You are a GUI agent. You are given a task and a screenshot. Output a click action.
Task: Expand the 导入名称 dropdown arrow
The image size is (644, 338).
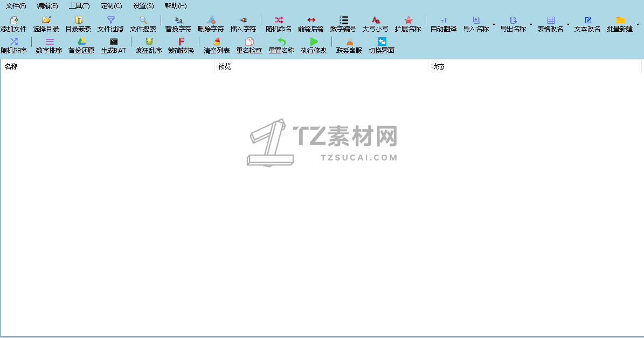click(494, 24)
